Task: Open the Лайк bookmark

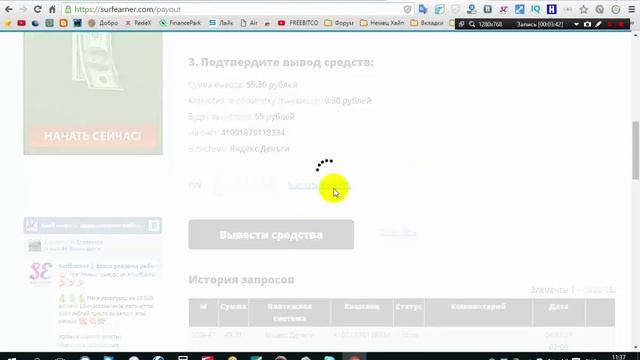Action: (221, 23)
